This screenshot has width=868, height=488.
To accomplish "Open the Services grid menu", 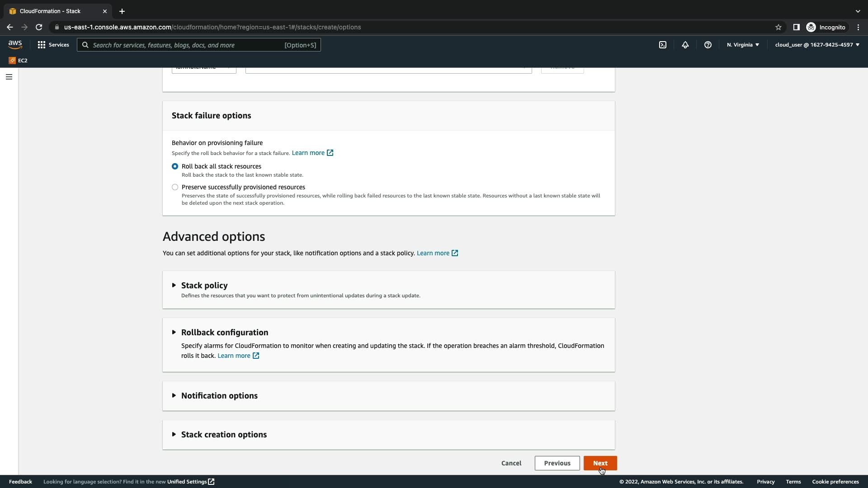I will point(53,45).
